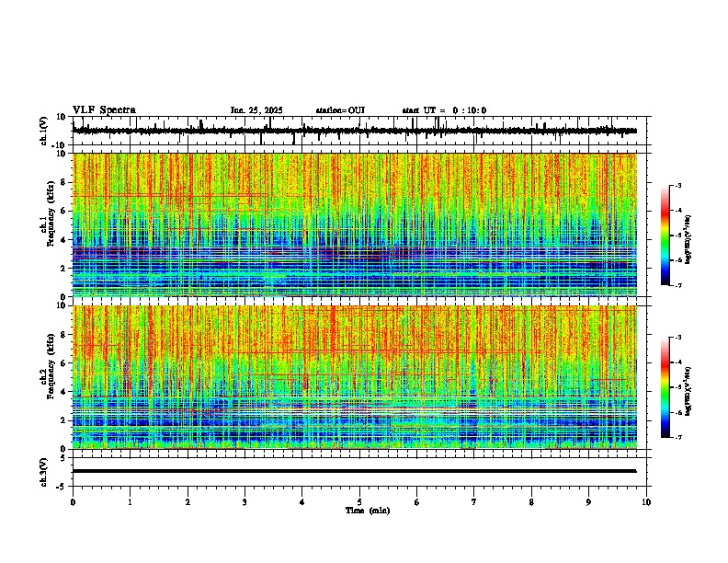
Task: Click the log(PSD) label beside ch.2 colorbar
Action: point(688,391)
